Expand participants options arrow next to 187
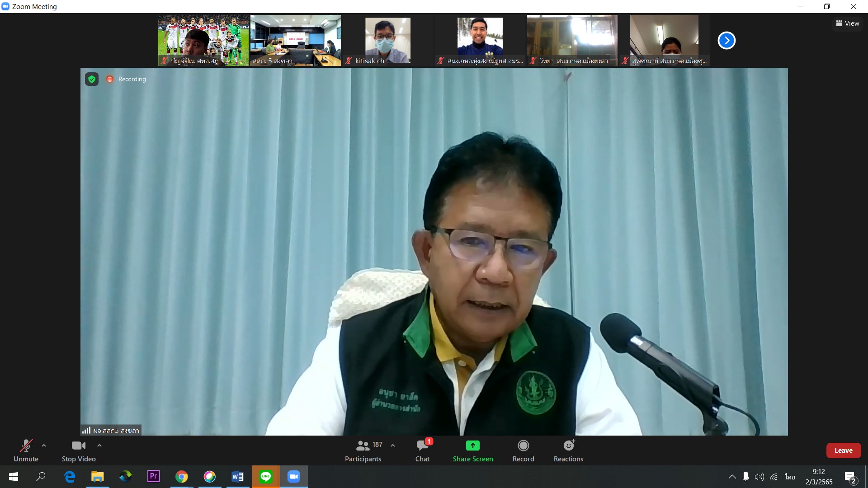 [x=393, y=446]
